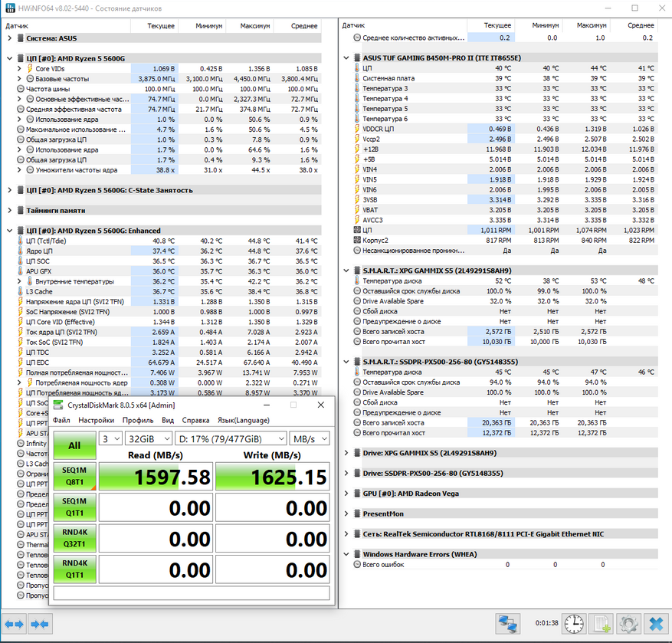The width and height of the screenshot is (672, 643).
Task: Expand the Тайминги памяти group
Action: point(10,211)
